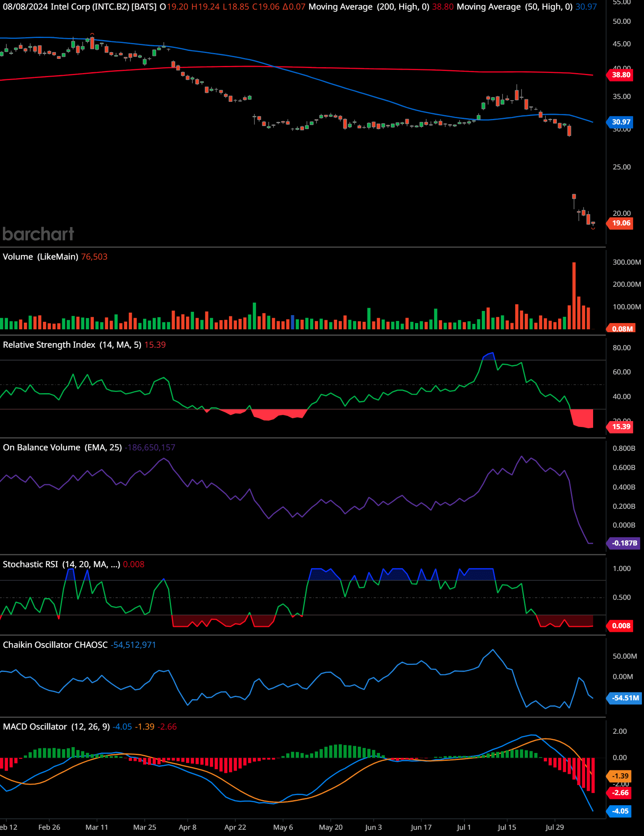Click the 50.00M Chaikin axis label
The width and height of the screenshot is (644, 836).
point(625,656)
